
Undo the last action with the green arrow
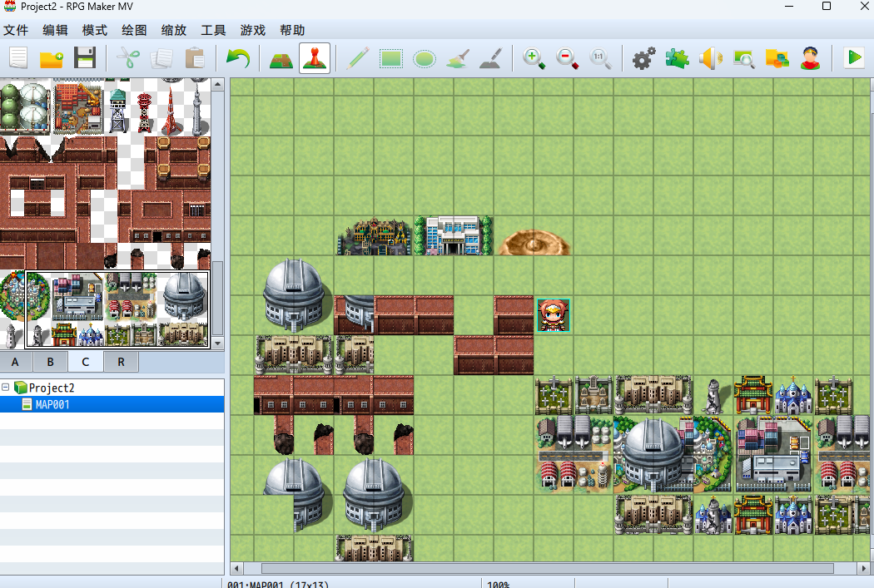coord(238,58)
